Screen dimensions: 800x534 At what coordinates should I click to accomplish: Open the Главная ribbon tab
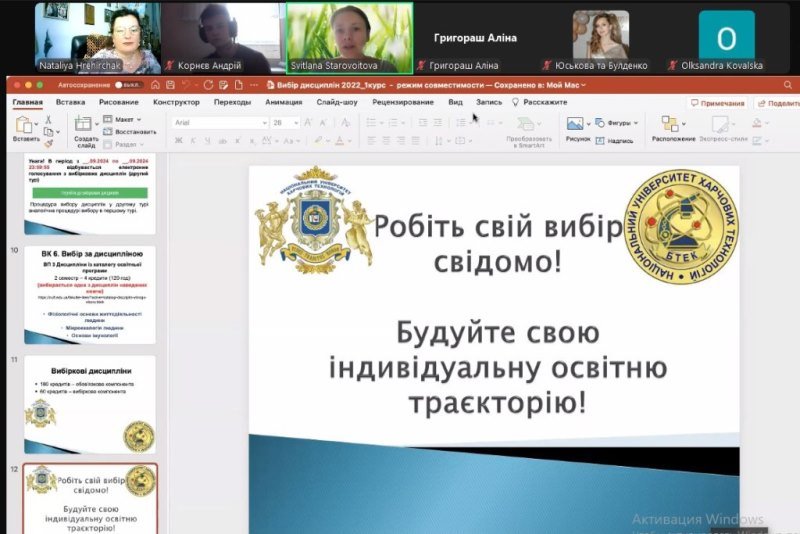pos(28,102)
